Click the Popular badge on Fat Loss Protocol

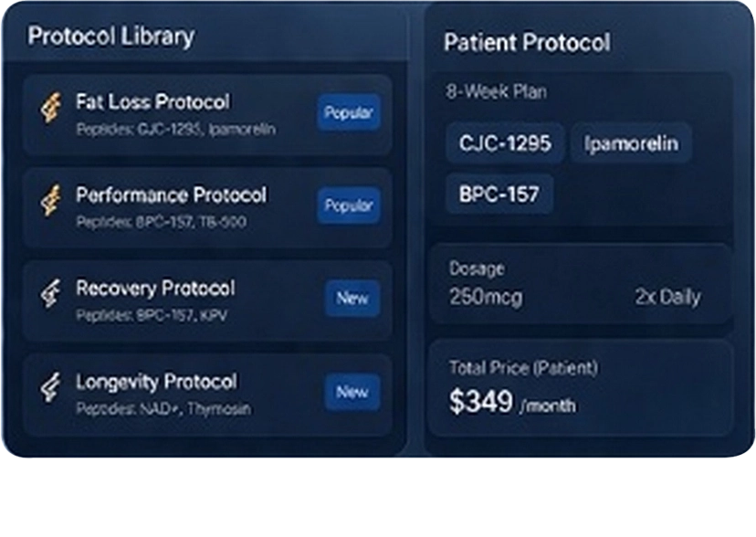[348, 113]
